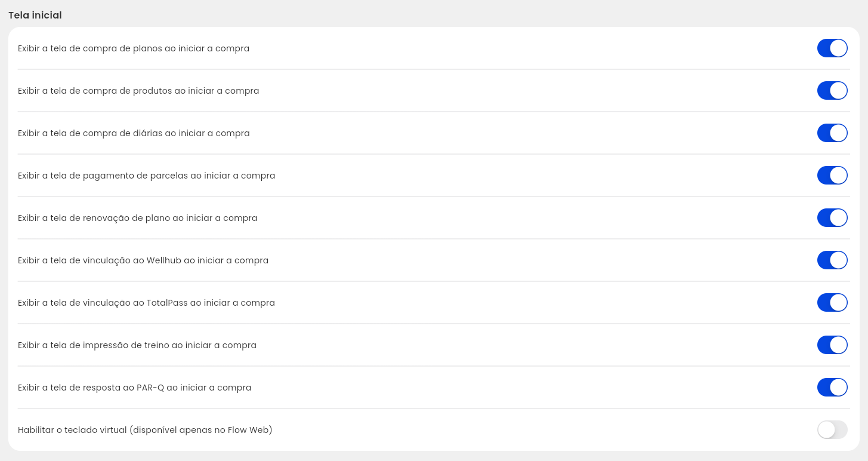Disable the Wellhub vinculação toggle
868x461 pixels.
tap(832, 260)
